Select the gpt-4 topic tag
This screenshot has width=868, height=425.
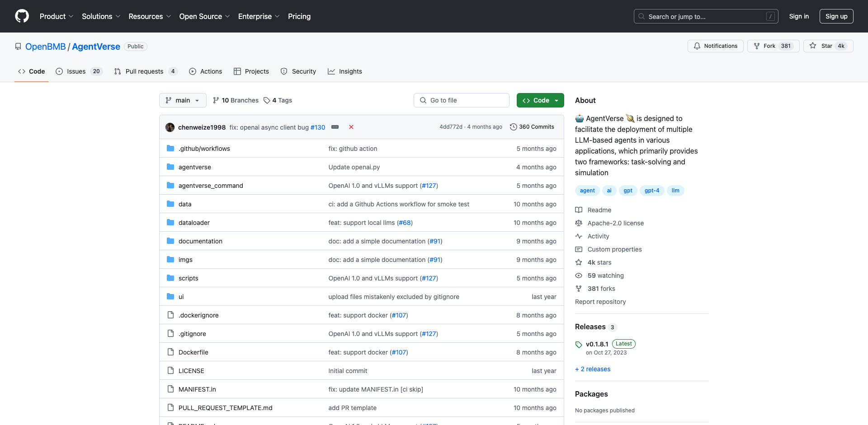click(652, 191)
